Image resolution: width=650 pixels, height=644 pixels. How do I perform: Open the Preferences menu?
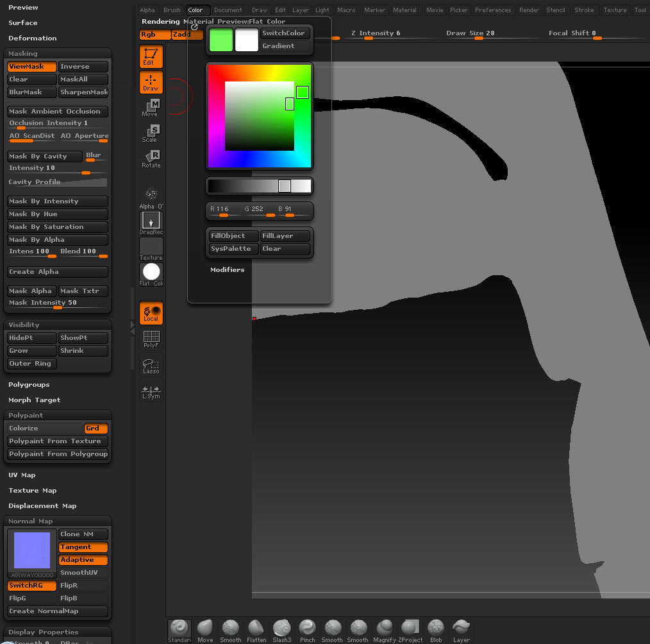coord(493,10)
